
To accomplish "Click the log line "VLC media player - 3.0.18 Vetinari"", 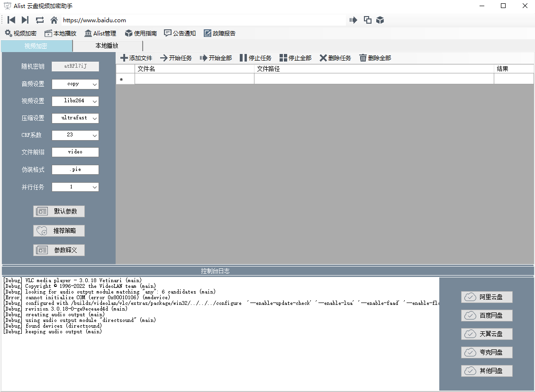I will click(73, 281).
